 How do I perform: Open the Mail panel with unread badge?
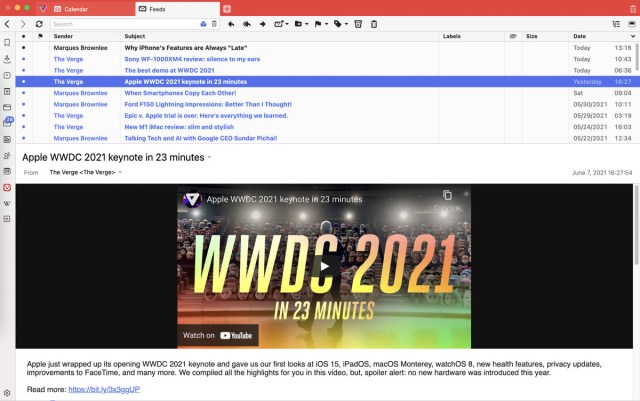coord(8,122)
